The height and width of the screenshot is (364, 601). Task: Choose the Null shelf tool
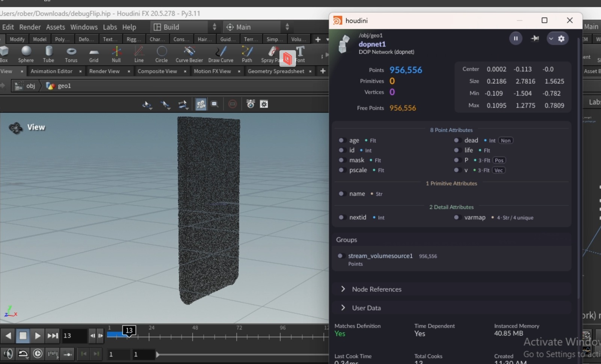click(x=116, y=54)
